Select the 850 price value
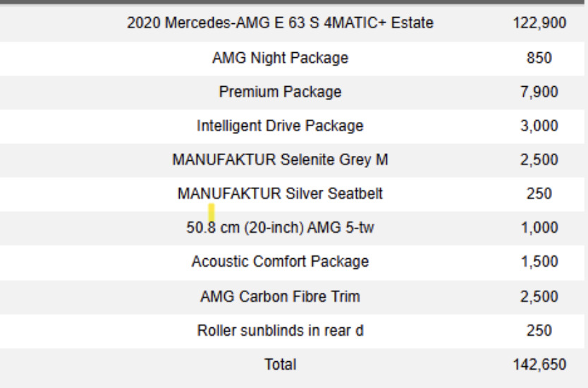Viewport: 588px width, 388px height. pyautogui.click(x=539, y=58)
